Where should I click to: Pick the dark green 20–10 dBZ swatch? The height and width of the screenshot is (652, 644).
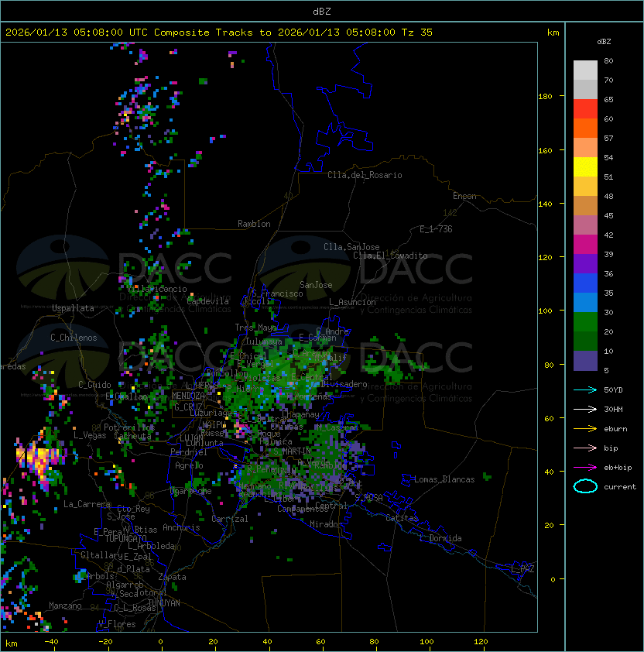coord(585,341)
